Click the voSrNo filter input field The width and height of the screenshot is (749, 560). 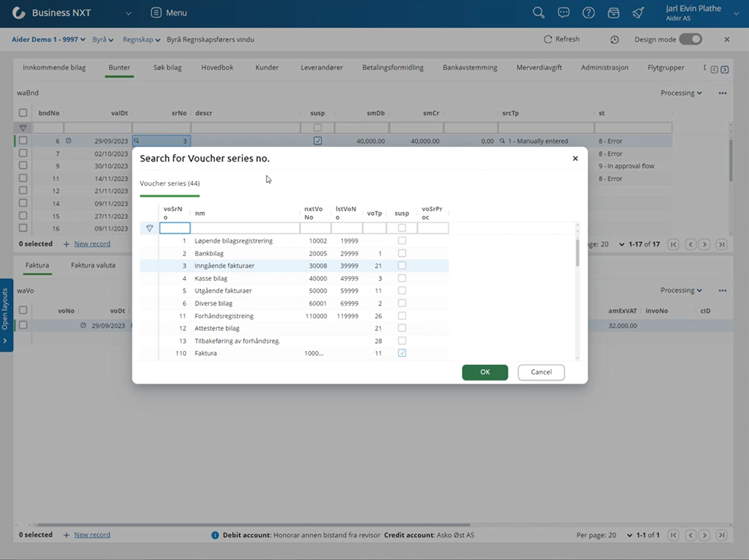(x=174, y=228)
